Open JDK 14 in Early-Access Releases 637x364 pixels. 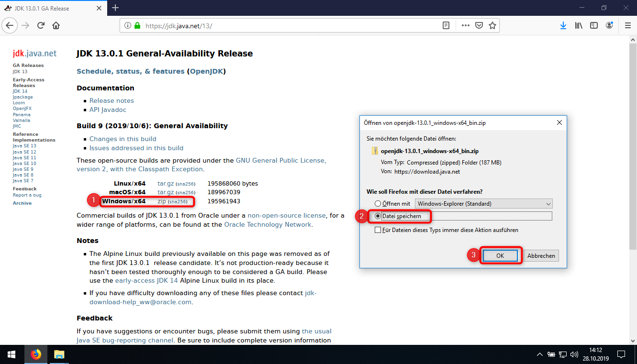pos(20,91)
